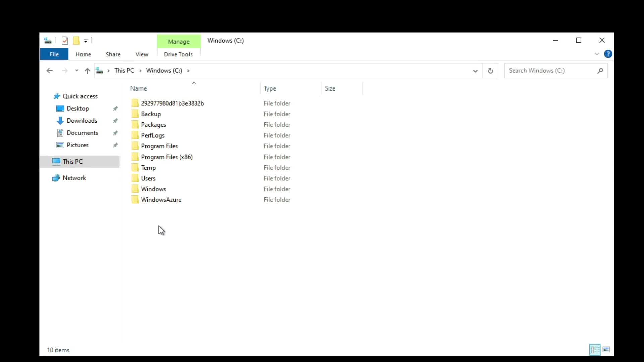The width and height of the screenshot is (644, 362).
Task: Open the Drive Tools tab
Action: coord(178,54)
